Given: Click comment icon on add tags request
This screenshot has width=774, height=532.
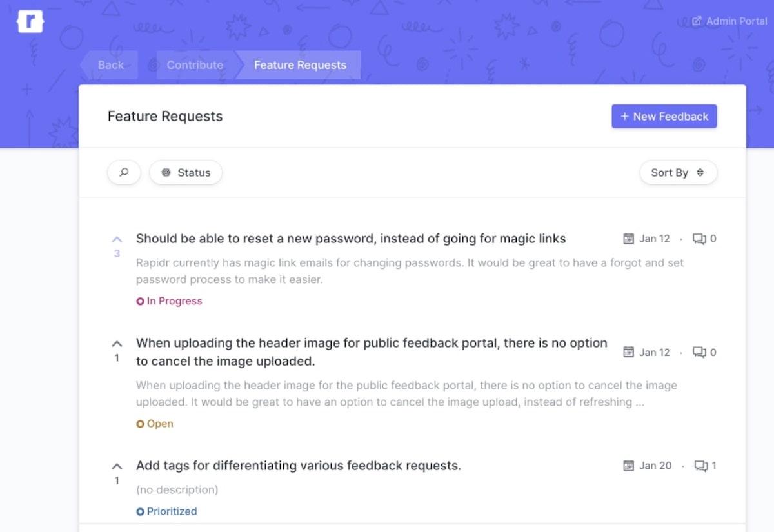Looking at the screenshot, I should point(700,466).
